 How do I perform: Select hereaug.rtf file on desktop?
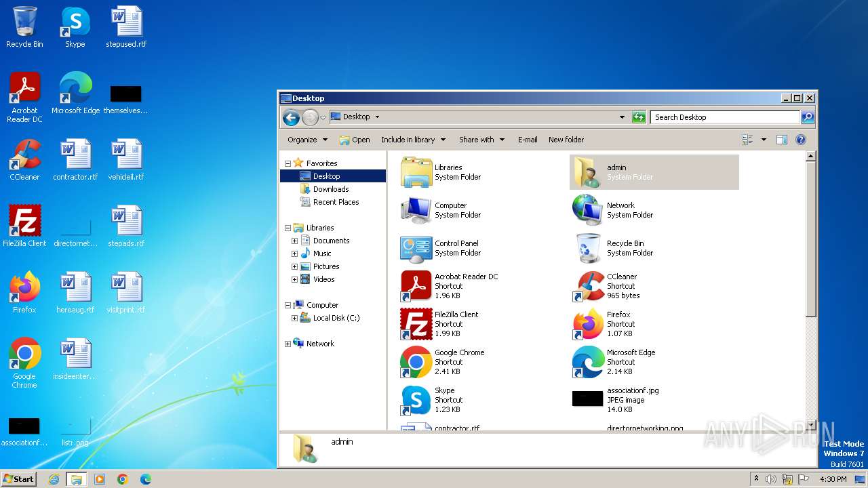(75, 293)
